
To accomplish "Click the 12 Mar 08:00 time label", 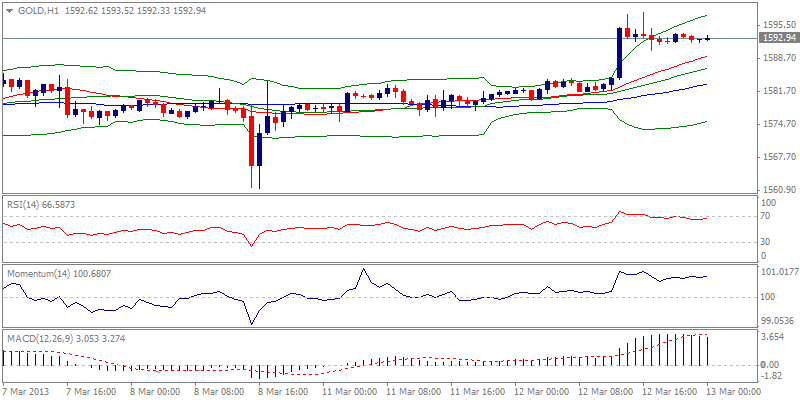I will [x=602, y=390].
